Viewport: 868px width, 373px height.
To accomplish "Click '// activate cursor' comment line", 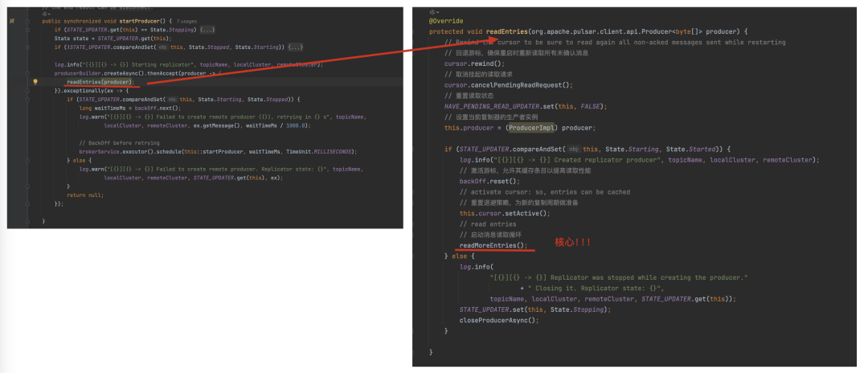I will (545, 192).
